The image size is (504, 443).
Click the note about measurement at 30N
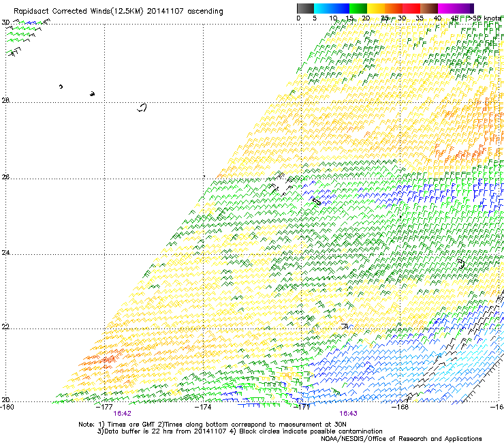click(252, 425)
